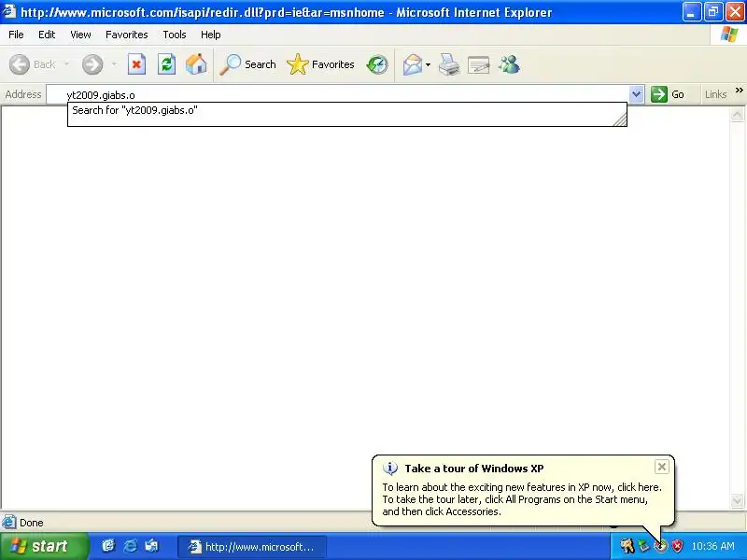747x560 pixels.
Task: Click the Safely Remove Hardware tray icon
Action: 644,546
